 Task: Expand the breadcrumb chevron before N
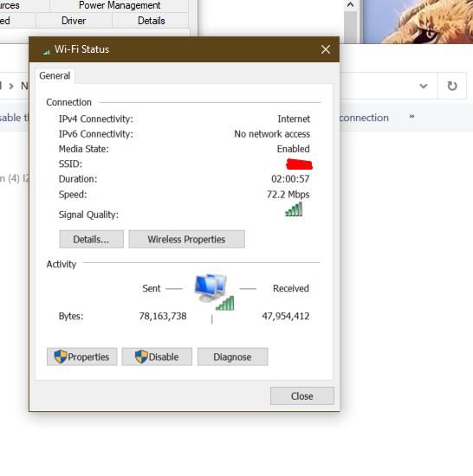(x=11, y=87)
